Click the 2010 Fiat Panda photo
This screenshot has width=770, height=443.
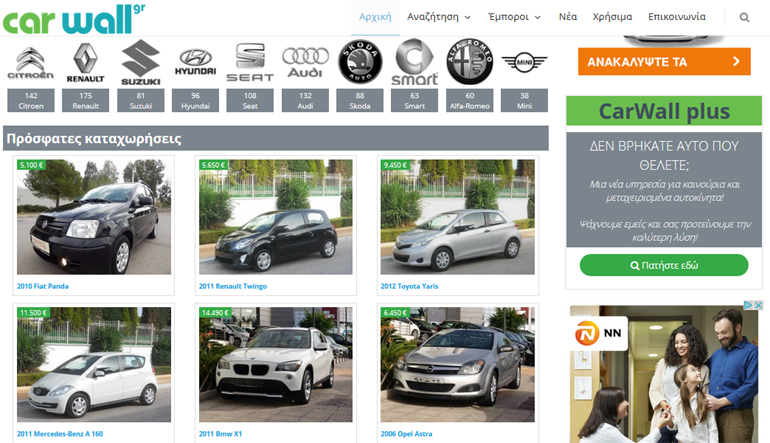pyautogui.click(x=94, y=217)
